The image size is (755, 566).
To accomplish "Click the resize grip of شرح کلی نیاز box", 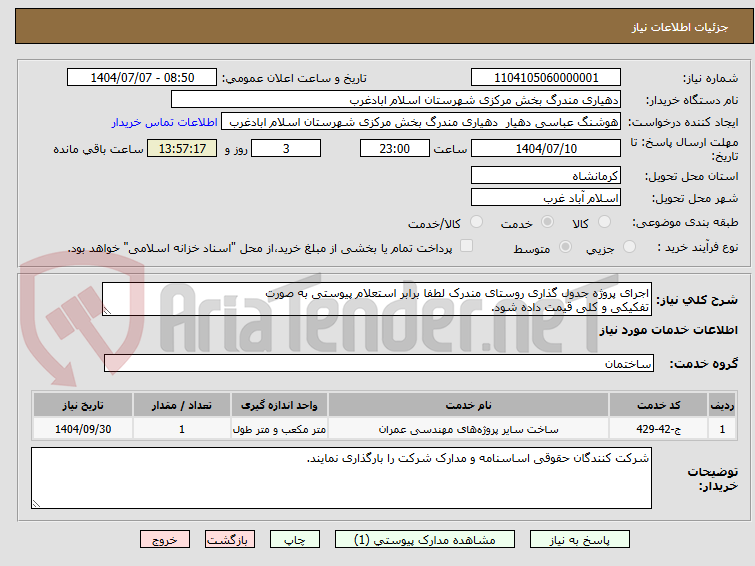I will (107, 311).
